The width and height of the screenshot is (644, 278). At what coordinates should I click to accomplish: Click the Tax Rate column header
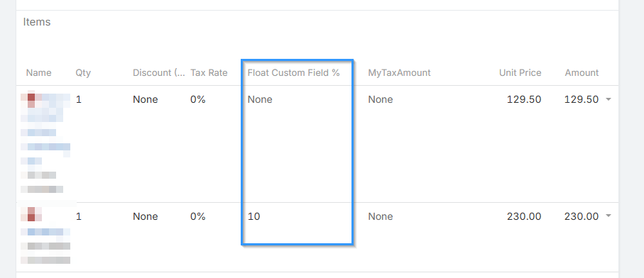(209, 73)
